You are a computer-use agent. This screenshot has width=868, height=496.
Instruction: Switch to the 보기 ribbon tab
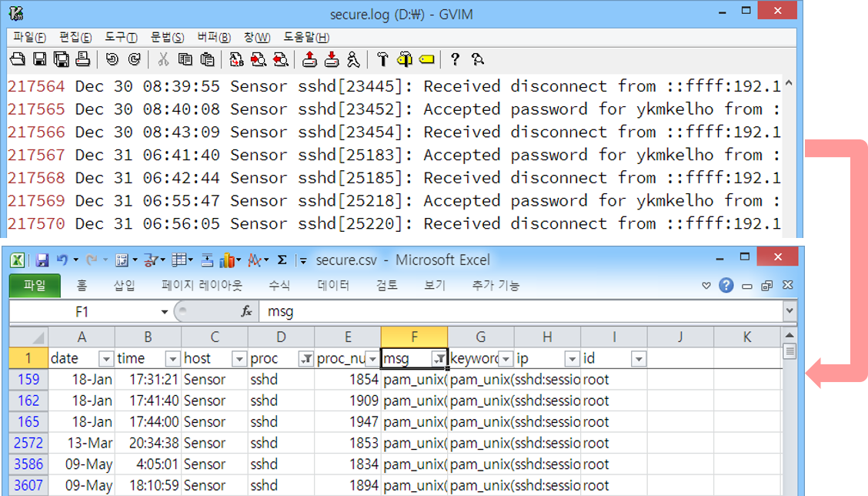435,286
